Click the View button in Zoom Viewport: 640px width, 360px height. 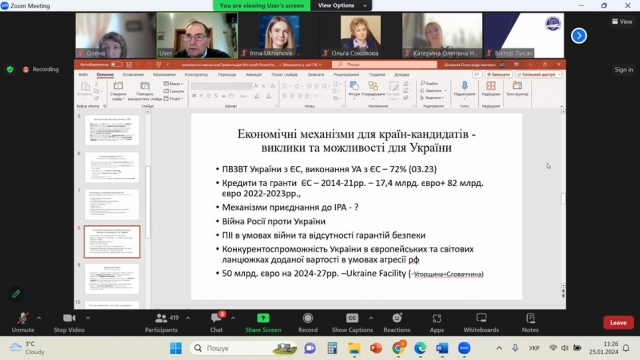622,22
